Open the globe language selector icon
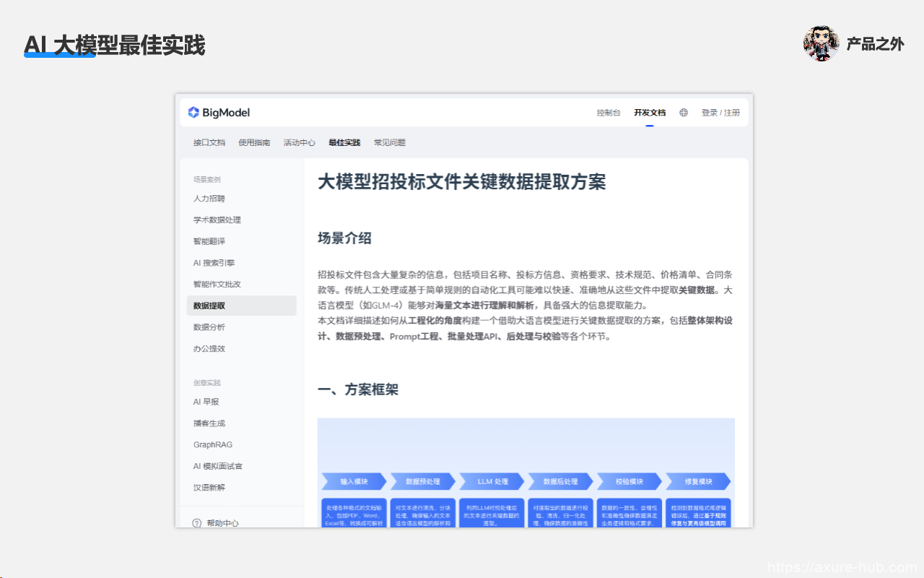The image size is (924, 578). point(684,113)
